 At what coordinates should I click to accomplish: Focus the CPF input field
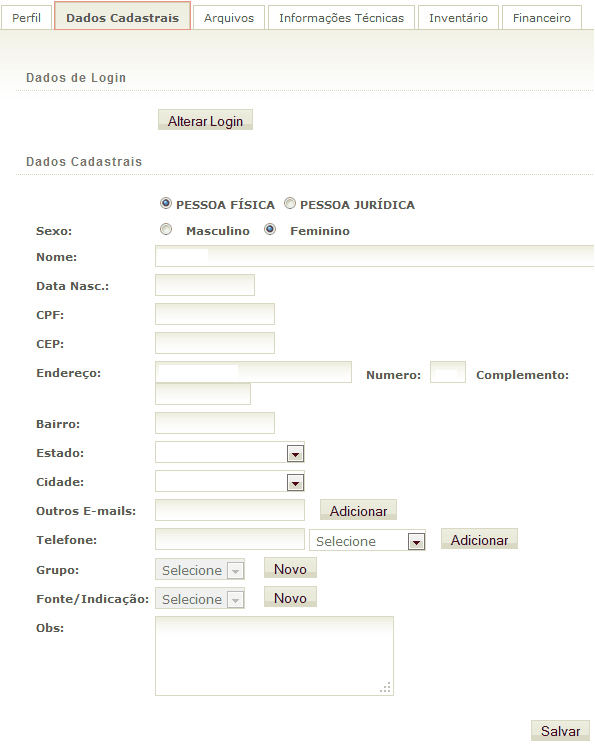point(215,314)
